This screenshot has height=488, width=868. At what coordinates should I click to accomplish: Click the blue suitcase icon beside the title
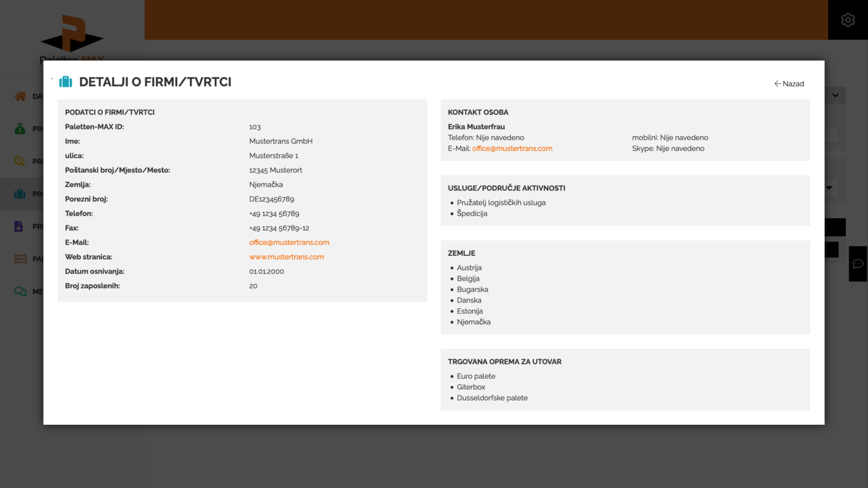click(x=66, y=82)
